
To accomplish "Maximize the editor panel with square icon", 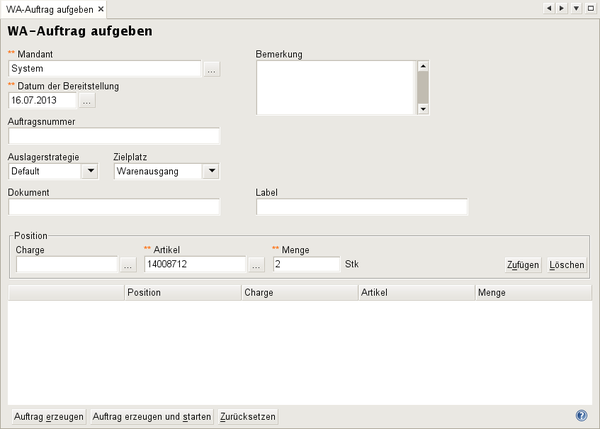I will pos(590,8).
